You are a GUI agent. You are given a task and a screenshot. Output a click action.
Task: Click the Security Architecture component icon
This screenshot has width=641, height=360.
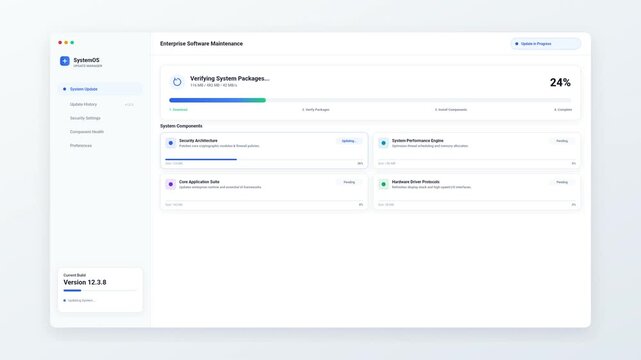(170, 143)
